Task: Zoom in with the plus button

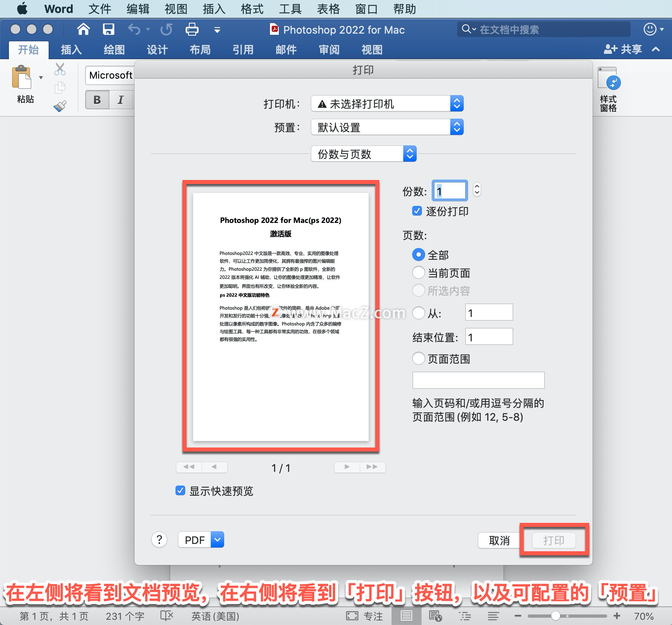Action: pyautogui.click(x=617, y=616)
